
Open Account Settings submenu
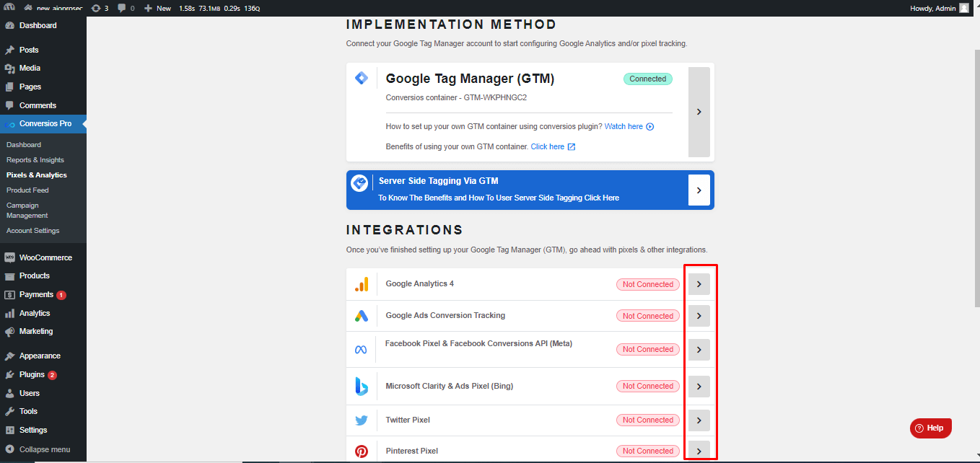click(x=33, y=230)
